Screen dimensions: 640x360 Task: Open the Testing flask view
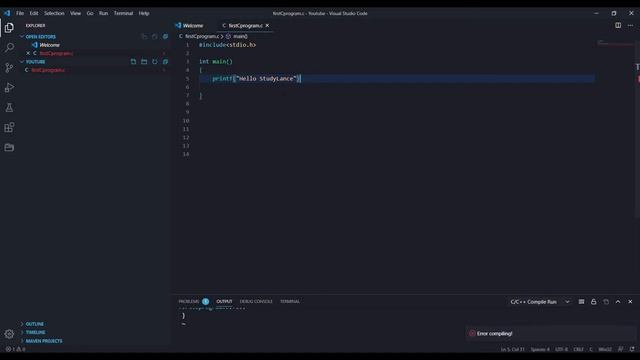pyautogui.click(x=9, y=107)
